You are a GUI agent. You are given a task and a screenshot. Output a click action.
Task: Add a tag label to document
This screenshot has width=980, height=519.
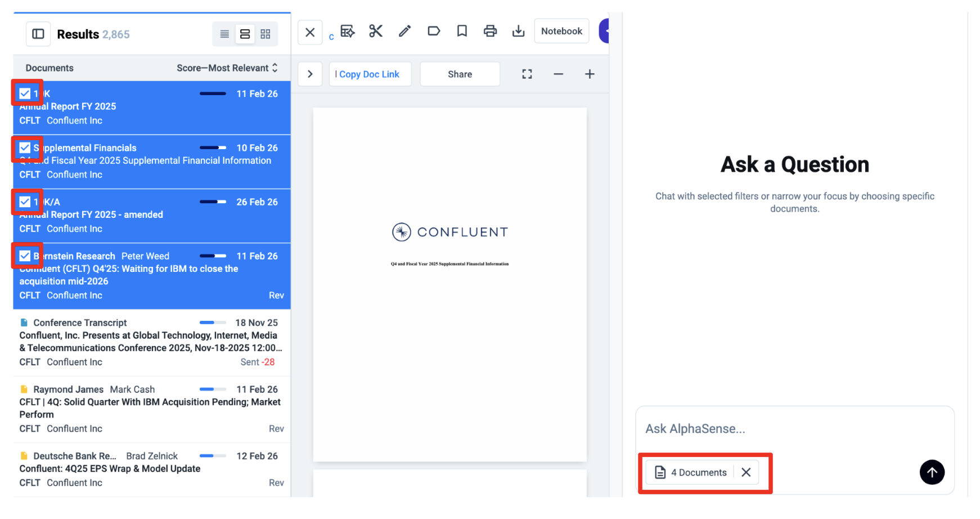coord(433,31)
